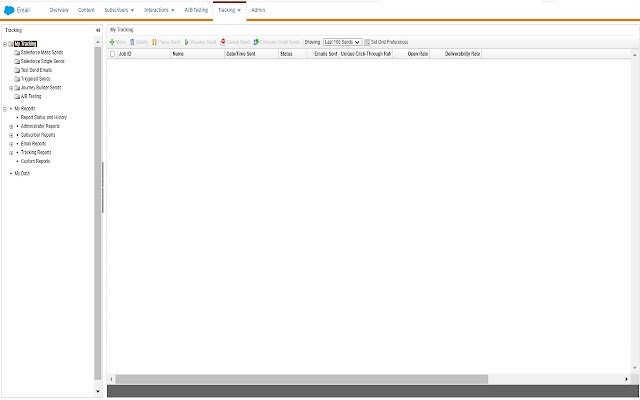This screenshot has height=400, width=640.
Task: Open Report Status and History
Action: [x=44, y=117]
